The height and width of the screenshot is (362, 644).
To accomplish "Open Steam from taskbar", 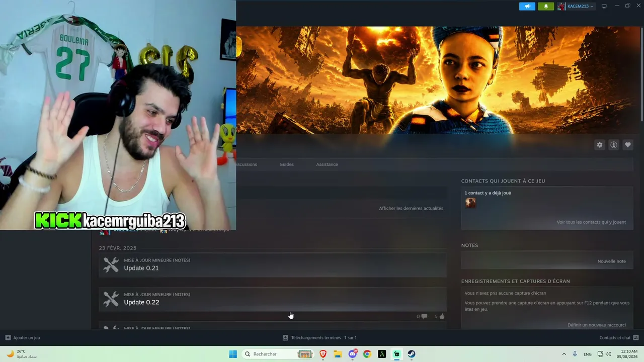I will [412, 354].
